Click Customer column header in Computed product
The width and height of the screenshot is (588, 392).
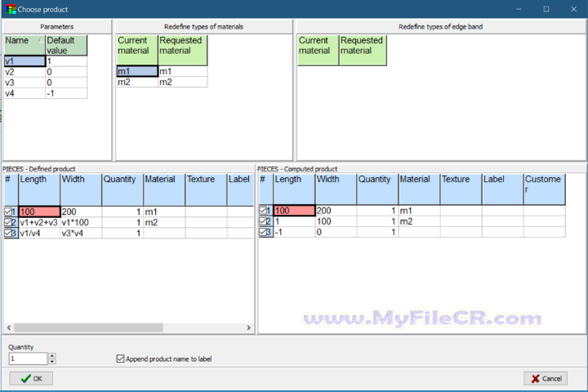pyautogui.click(x=545, y=189)
